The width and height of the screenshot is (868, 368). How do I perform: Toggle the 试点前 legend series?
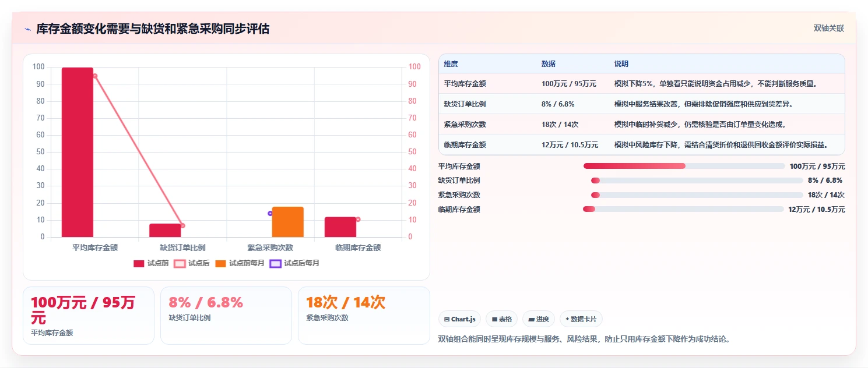[151, 263]
